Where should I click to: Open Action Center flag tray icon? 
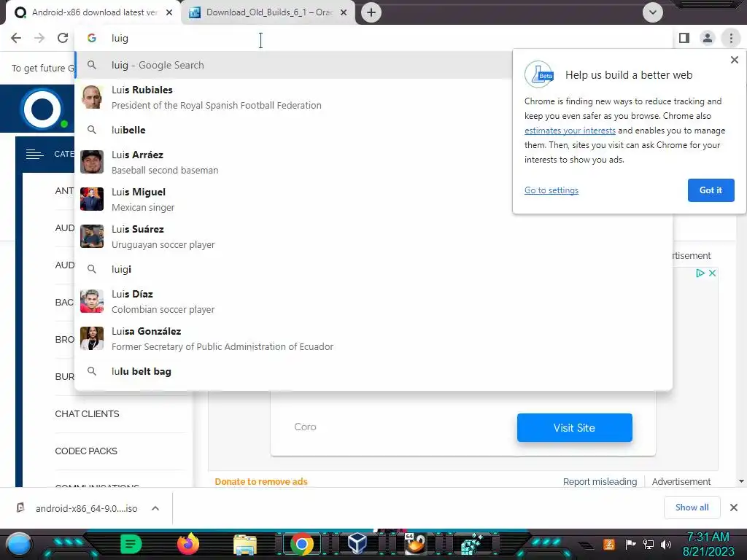coord(630,544)
